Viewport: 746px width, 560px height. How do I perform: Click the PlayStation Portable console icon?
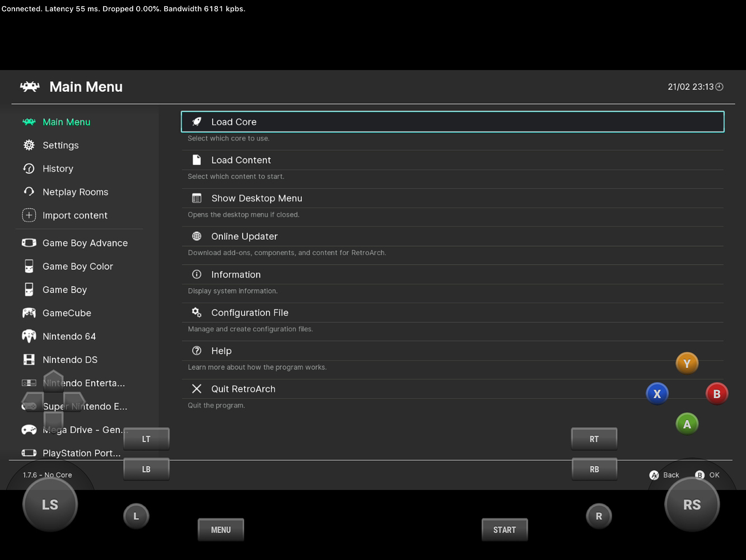point(29,452)
